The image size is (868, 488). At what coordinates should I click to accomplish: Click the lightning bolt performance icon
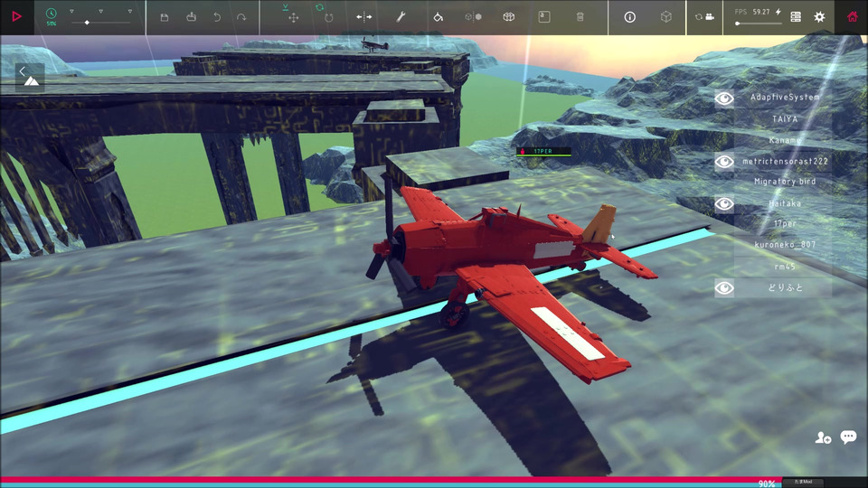[x=778, y=12]
